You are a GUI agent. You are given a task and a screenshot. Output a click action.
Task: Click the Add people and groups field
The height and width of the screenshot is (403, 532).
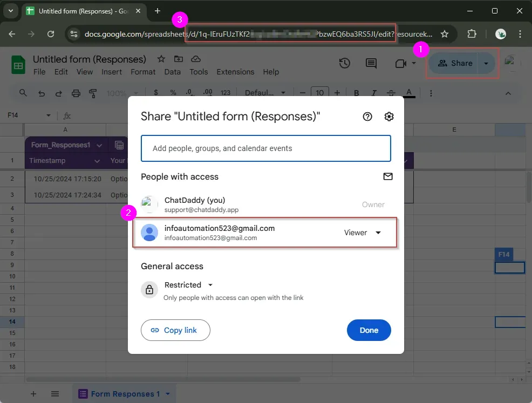265,148
